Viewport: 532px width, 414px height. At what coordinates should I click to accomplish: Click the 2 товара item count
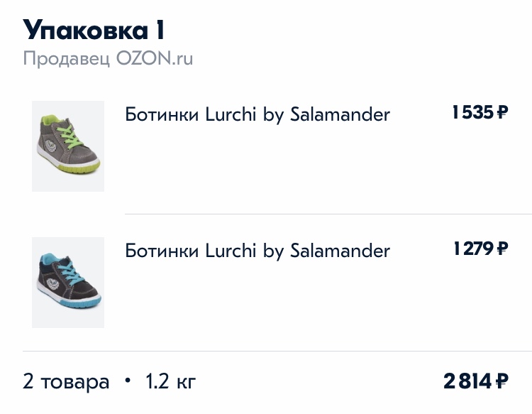(66, 382)
